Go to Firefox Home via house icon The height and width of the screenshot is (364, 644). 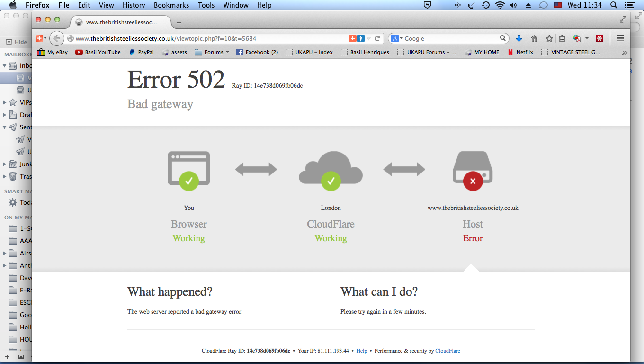(x=534, y=38)
